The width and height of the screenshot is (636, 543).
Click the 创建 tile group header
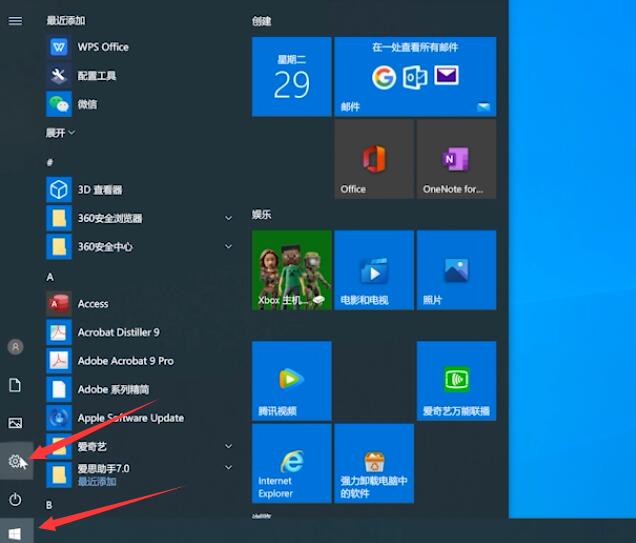(x=261, y=21)
